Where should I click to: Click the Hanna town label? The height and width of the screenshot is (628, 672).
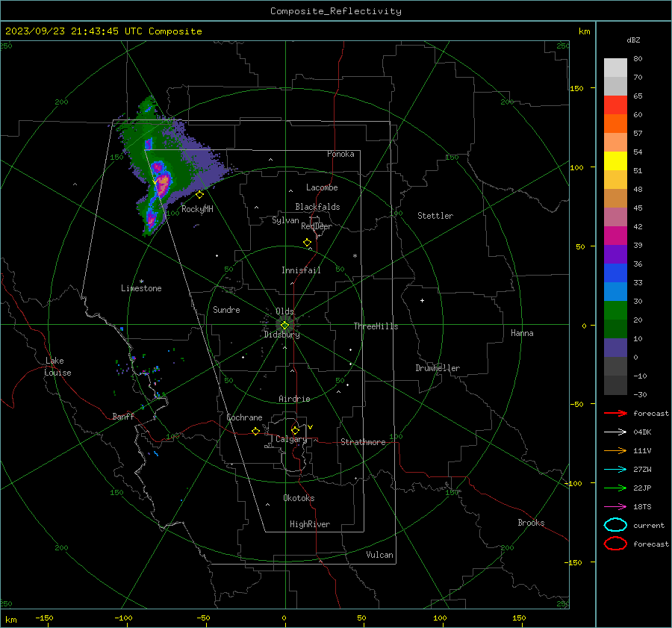point(522,333)
